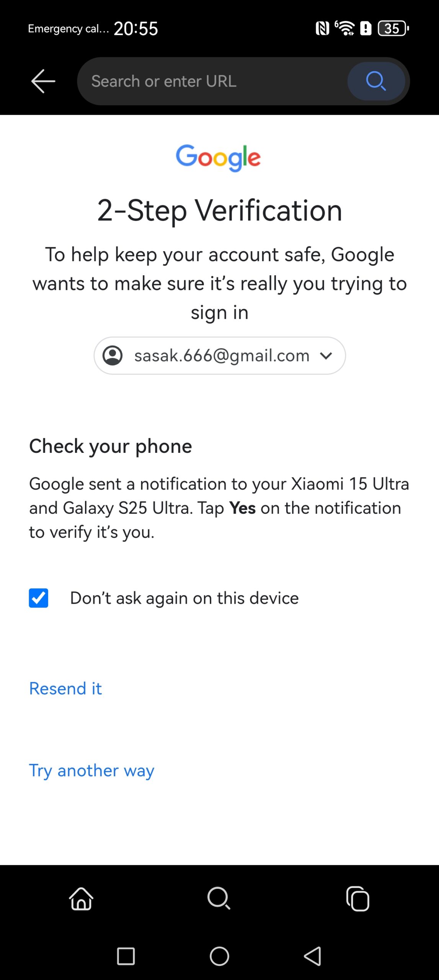Focus the "Search or enter URL" field
Screen dimensions: 439x980
pos(214,81)
